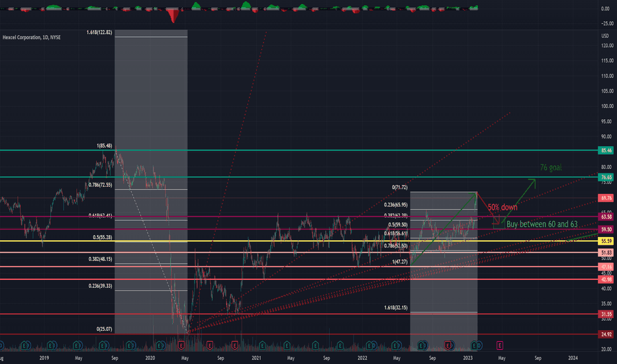Select the 0.5(55.28) Fibonacci label

(x=103, y=238)
